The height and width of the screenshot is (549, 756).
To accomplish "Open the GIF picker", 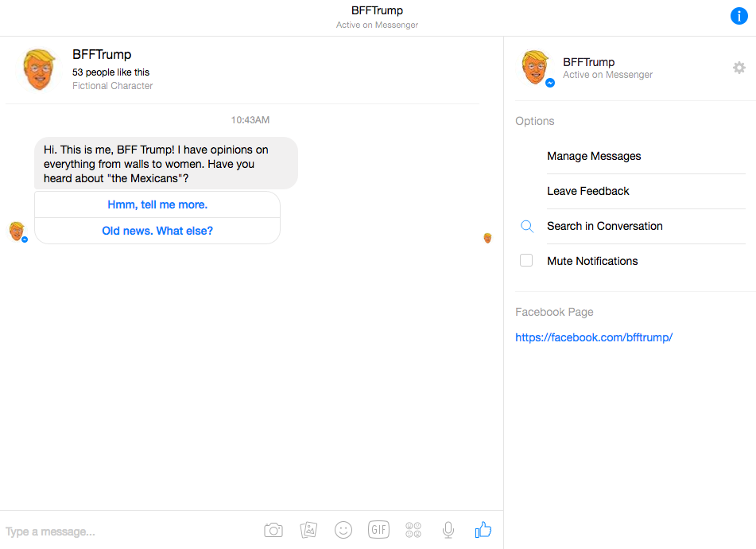I will click(x=378, y=530).
